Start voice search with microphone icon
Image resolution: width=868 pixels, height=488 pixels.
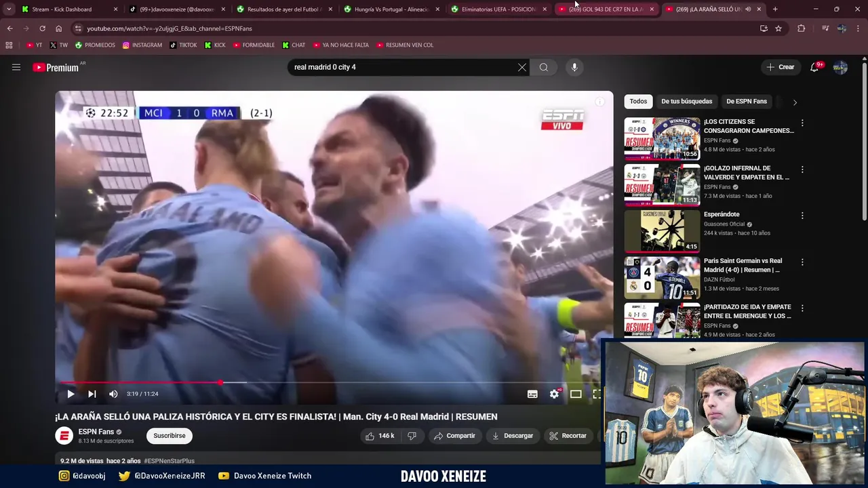coord(574,67)
